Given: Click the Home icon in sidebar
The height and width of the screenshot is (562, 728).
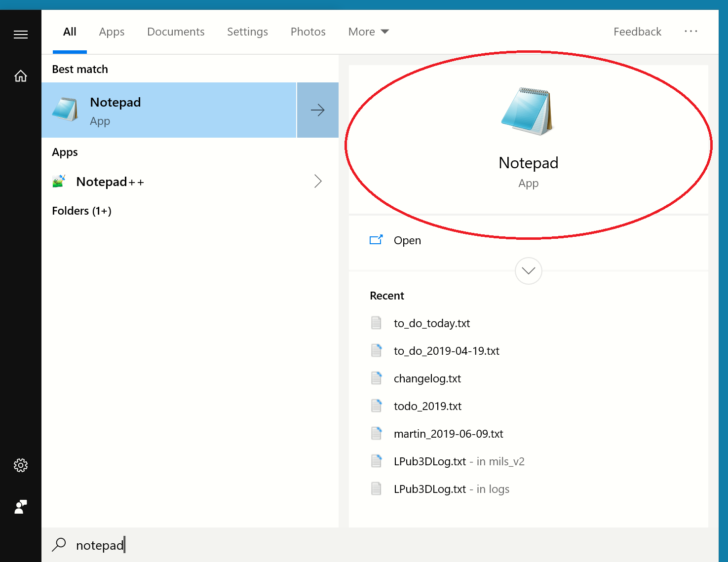Looking at the screenshot, I should pyautogui.click(x=21, y=76).
